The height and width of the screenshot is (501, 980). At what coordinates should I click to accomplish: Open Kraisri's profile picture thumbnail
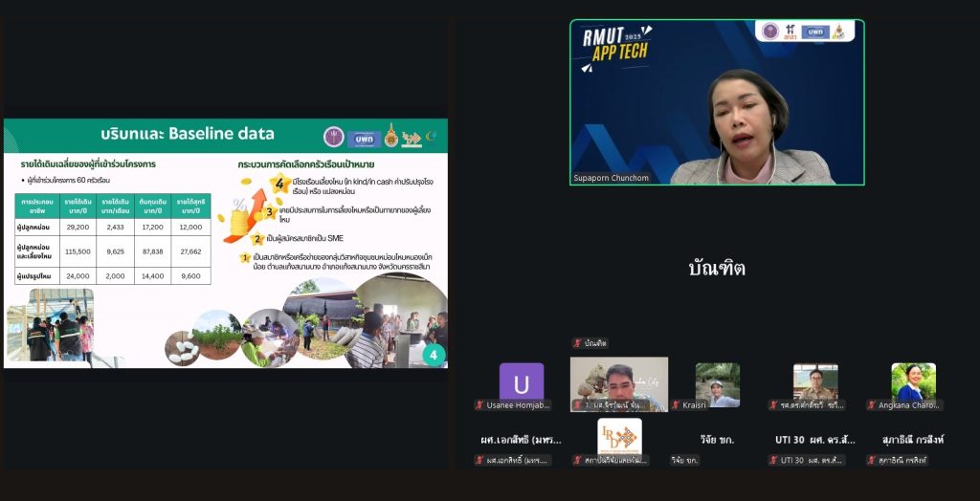tap(717, 383)
